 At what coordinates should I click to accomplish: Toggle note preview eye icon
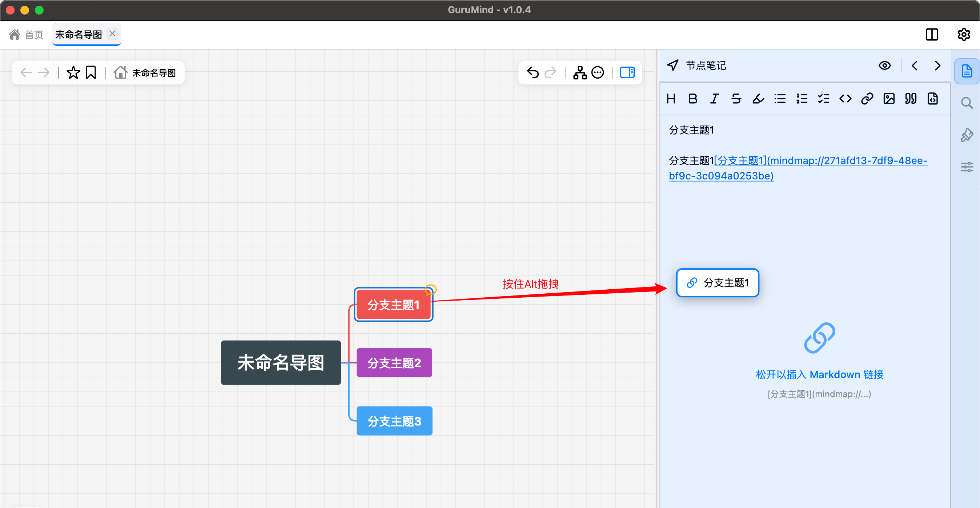click(x=884, y=66)
